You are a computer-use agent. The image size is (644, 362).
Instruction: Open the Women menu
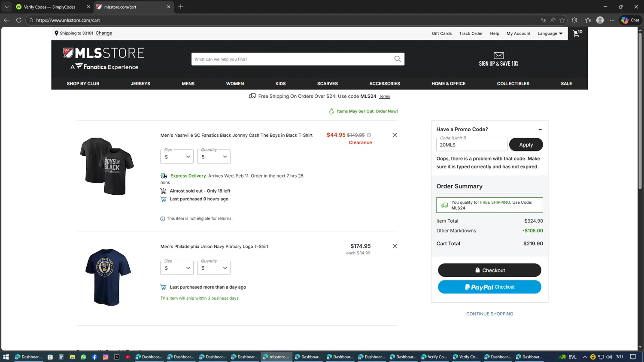click(235, 84)
